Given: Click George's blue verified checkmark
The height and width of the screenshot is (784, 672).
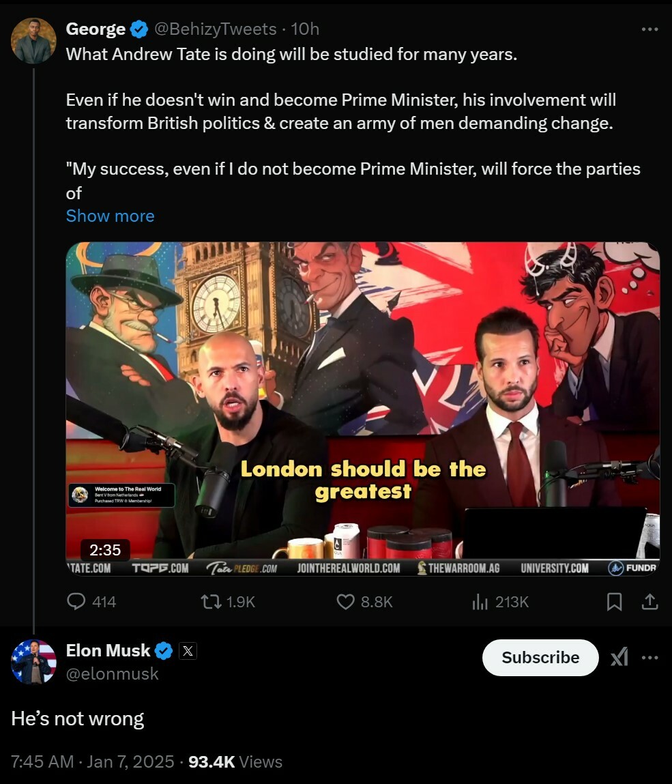Looking at the screenshot, I should [x=139, y=29].
